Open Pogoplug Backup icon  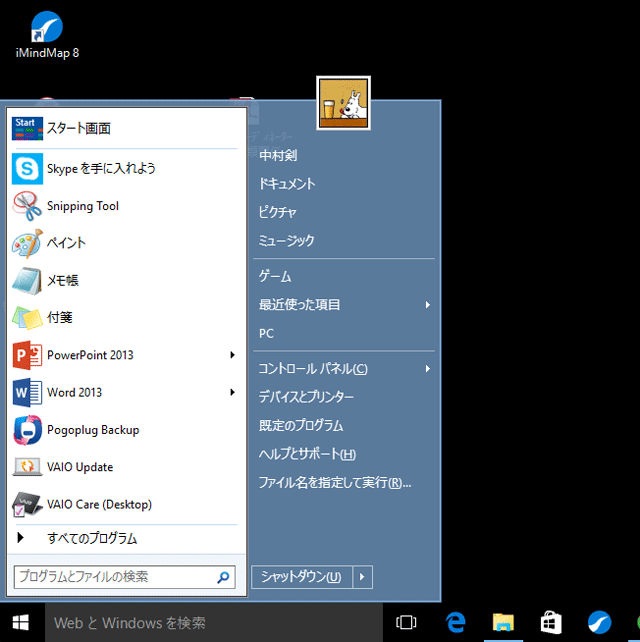pos(27,430)
